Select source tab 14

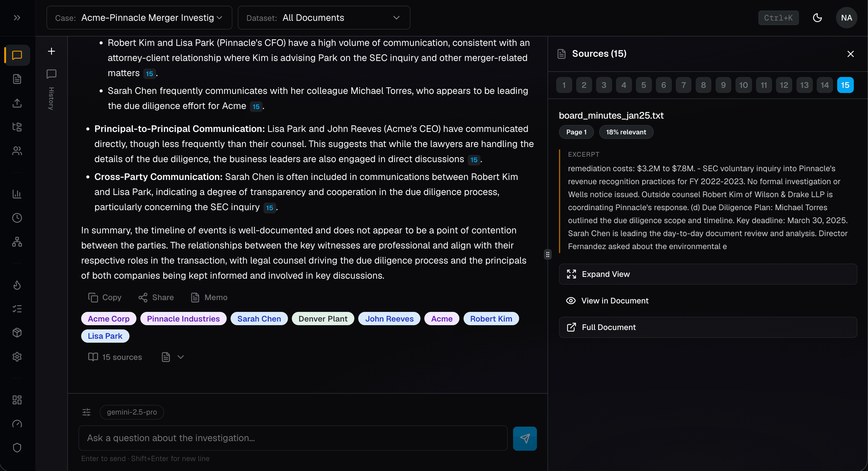pos(825,85)
